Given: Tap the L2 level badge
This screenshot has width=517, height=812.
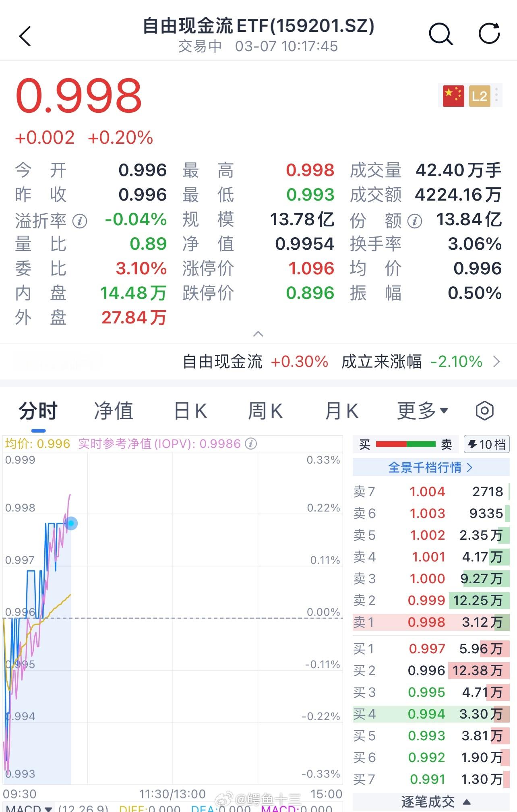Looking at the screenshot, I should (x=480, y=96).
